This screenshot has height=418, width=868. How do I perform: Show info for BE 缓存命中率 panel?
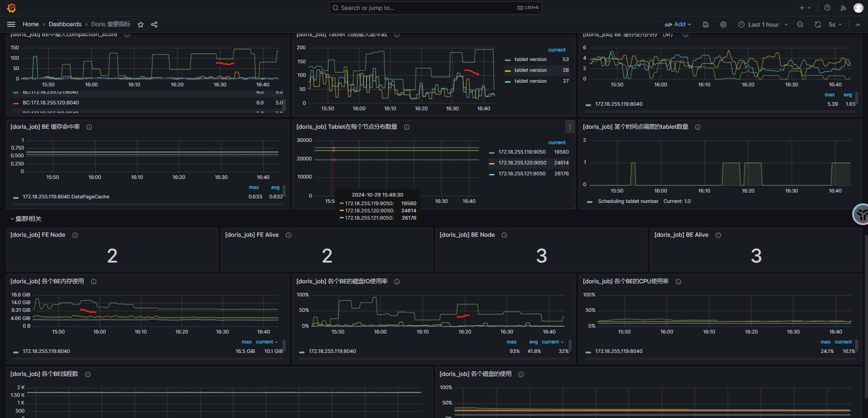89,127
